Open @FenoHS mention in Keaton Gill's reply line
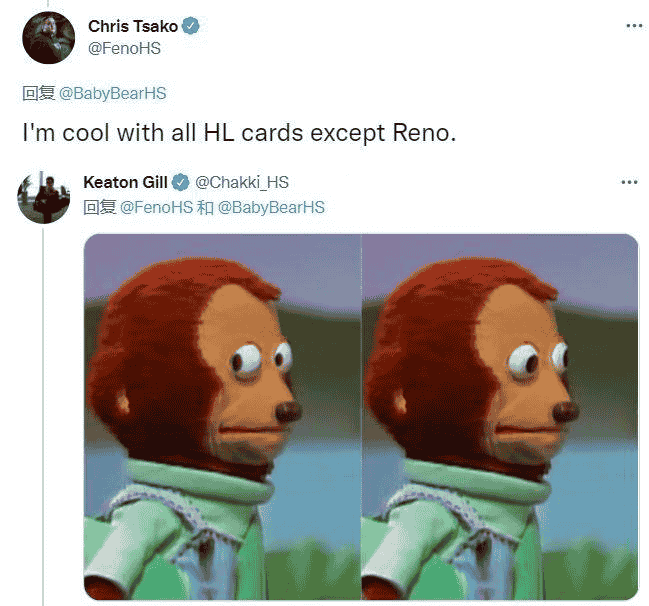 [156, 207]
